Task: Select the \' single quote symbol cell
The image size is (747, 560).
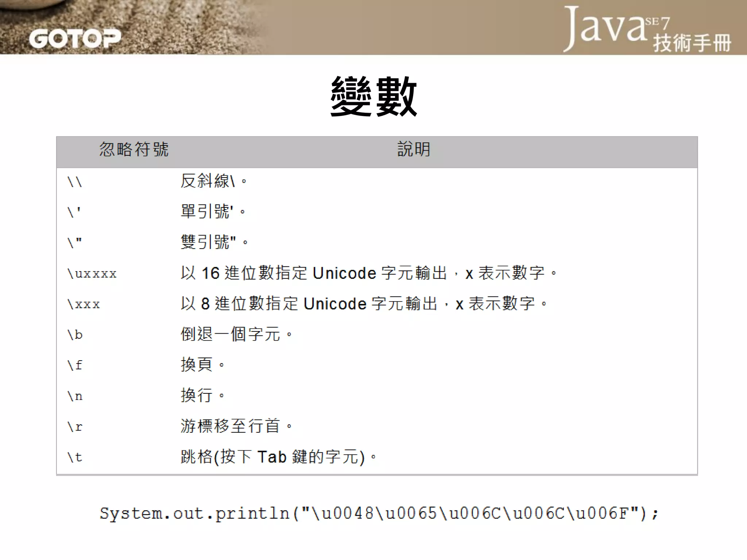Action: click(74, 212)
